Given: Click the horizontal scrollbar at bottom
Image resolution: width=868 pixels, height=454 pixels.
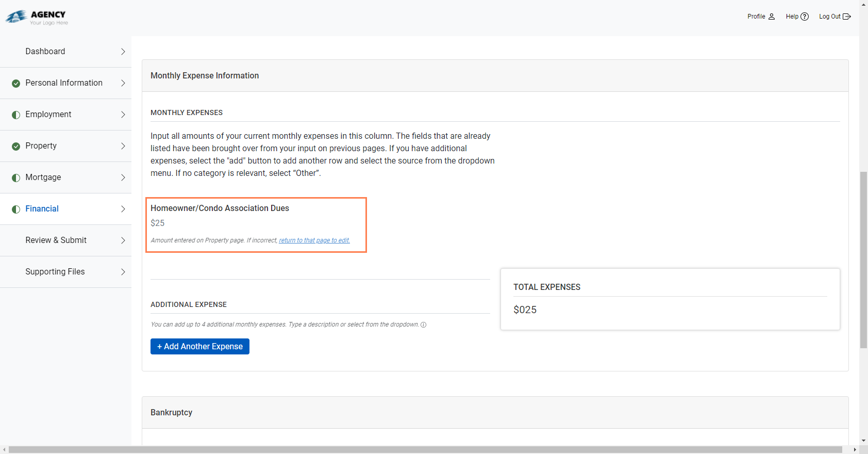Looking at the screenshot, I should tap(425, 450).
